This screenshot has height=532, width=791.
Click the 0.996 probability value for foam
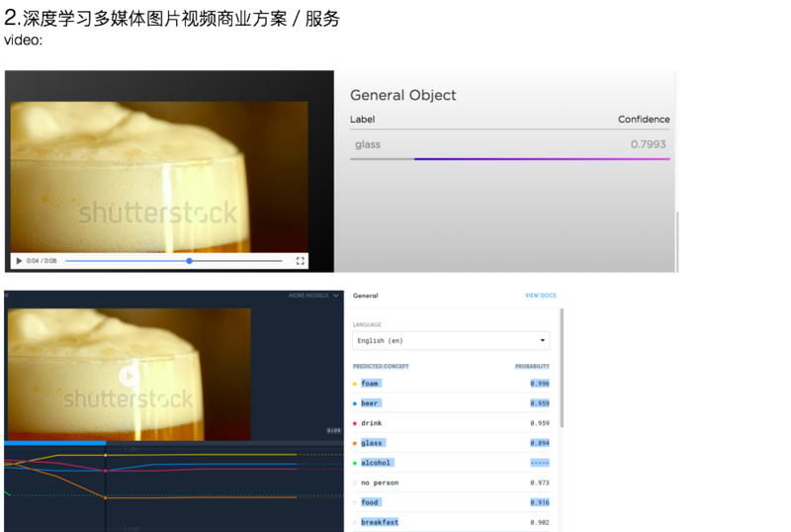(540, 384)
